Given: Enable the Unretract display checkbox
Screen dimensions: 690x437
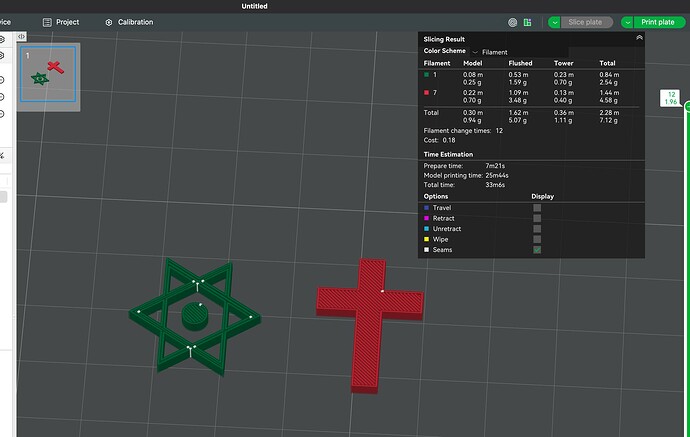Looking at the screenshot, I should 537,229.
